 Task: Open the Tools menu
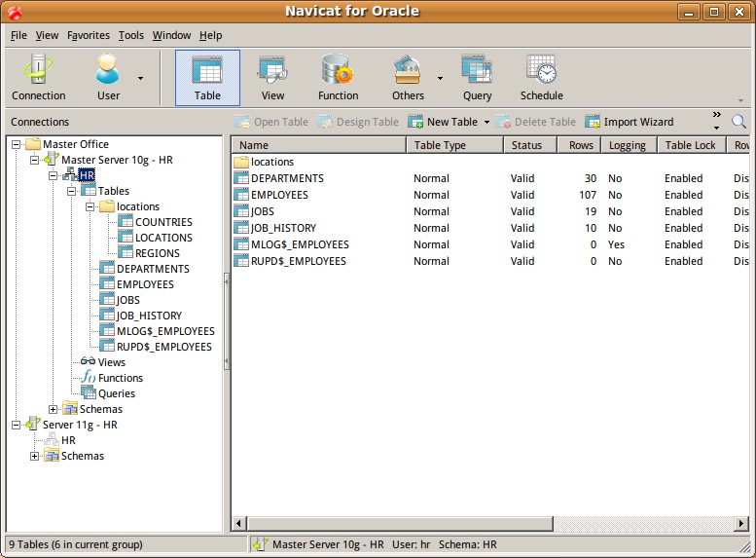[x=131, y=35]
